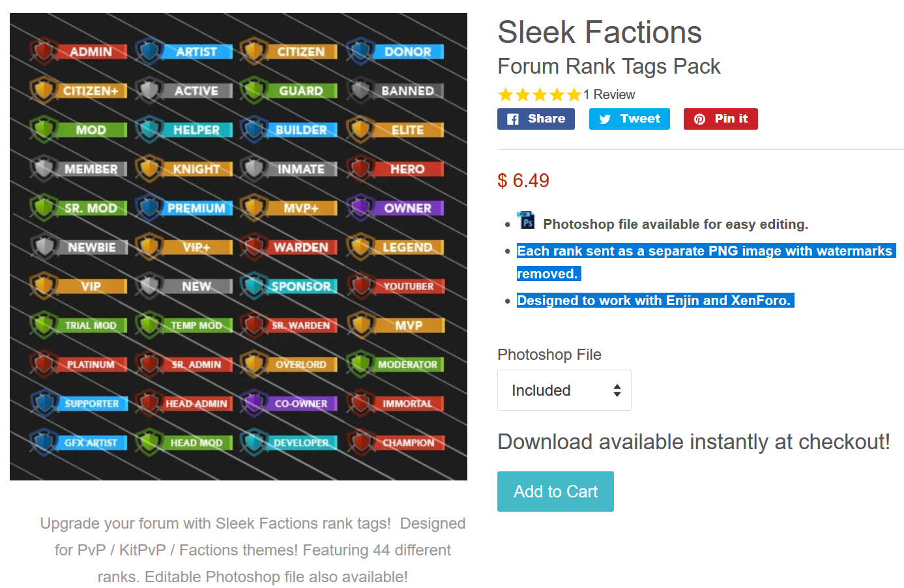Viewport: 904px width, 588px height.
Task: Click the Pinterest icon on Pin it
Action: (x=699, y=119)
